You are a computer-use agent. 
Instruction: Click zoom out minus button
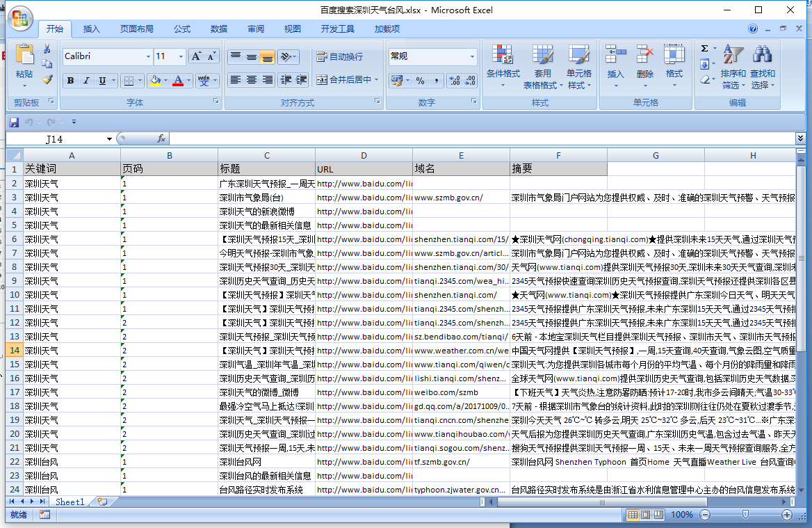tap(705, 515)
